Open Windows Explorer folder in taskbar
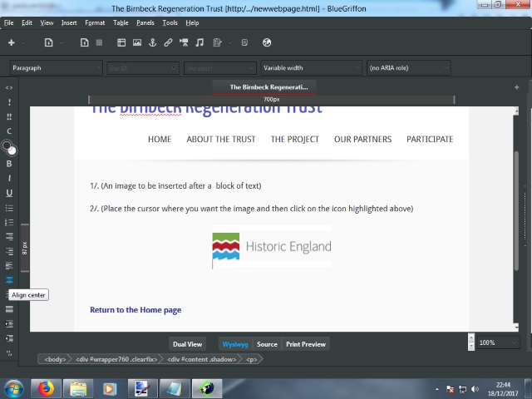The height and width of the screenshot is (399, 532). [x=78, y=389]
